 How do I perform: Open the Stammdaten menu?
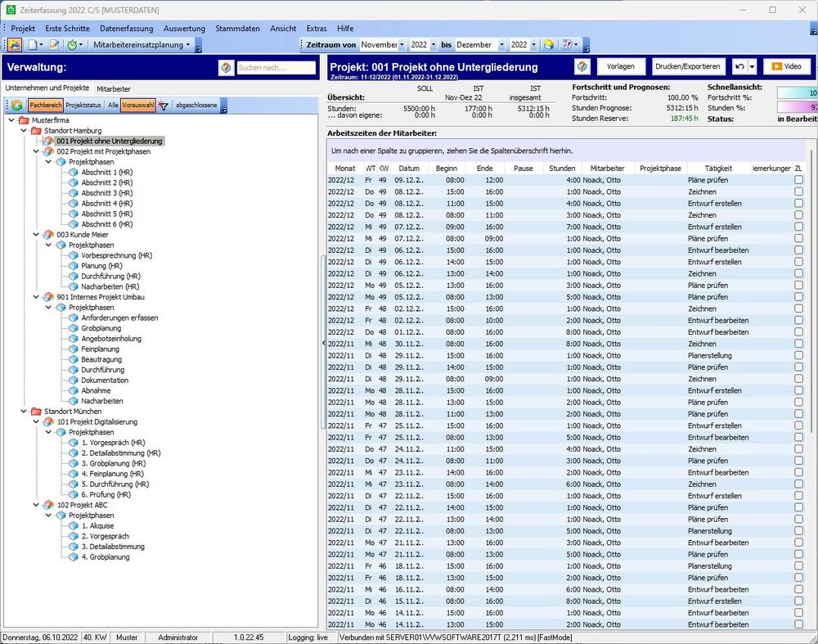238,28
